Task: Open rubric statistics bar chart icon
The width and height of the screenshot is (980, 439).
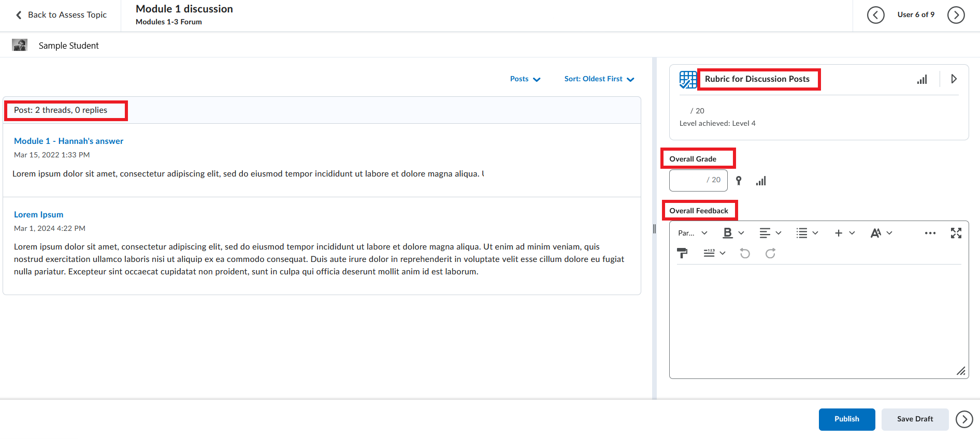Action: click(x=921, y=79)
